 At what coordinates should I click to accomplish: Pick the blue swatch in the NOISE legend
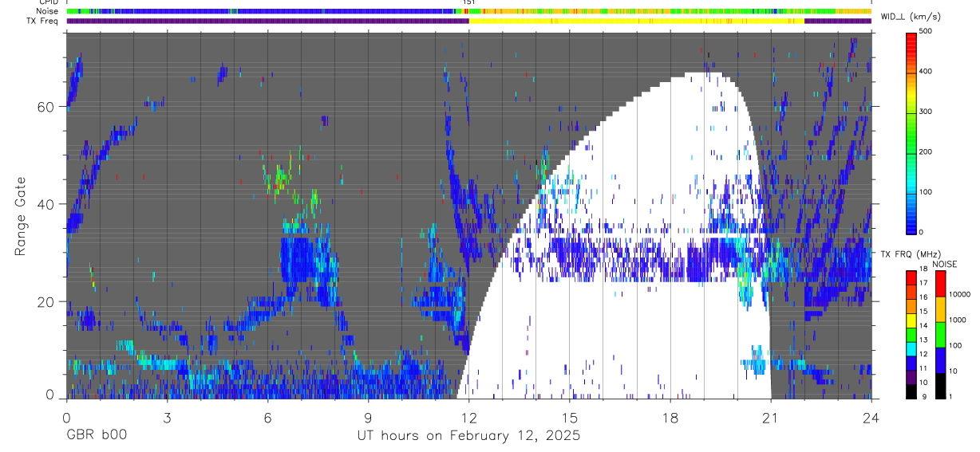pos(940,360)
